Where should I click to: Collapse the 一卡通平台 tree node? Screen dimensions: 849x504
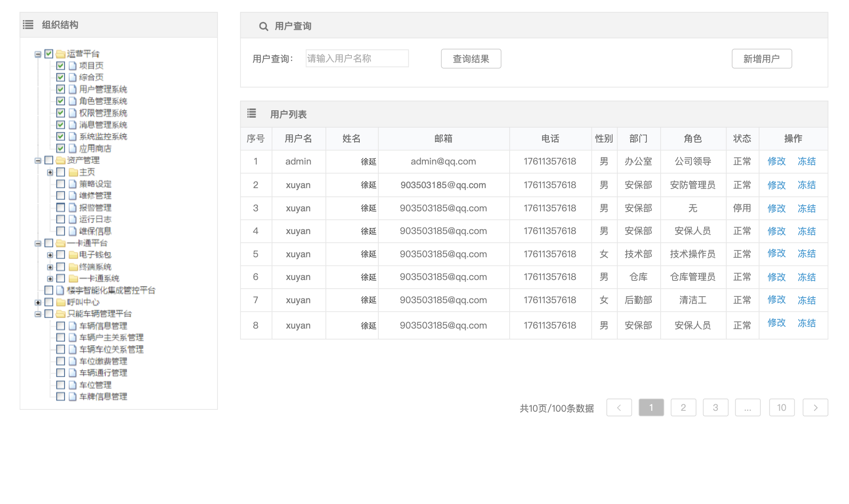38,243
